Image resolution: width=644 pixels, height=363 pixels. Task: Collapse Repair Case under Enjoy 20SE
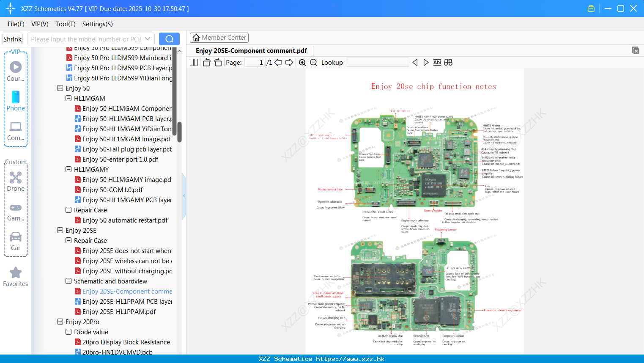pos(68,240)
